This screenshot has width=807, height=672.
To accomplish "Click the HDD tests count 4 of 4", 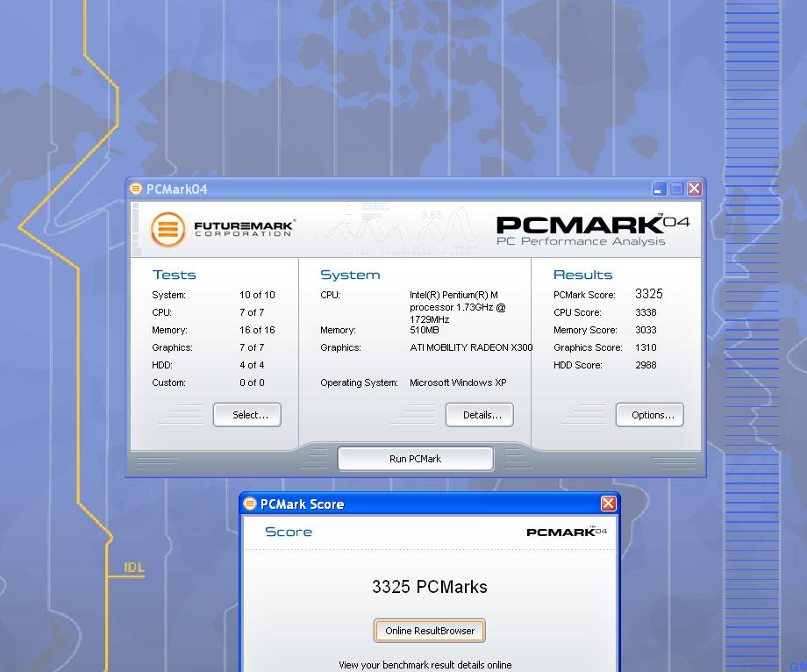I will (252, 365).
